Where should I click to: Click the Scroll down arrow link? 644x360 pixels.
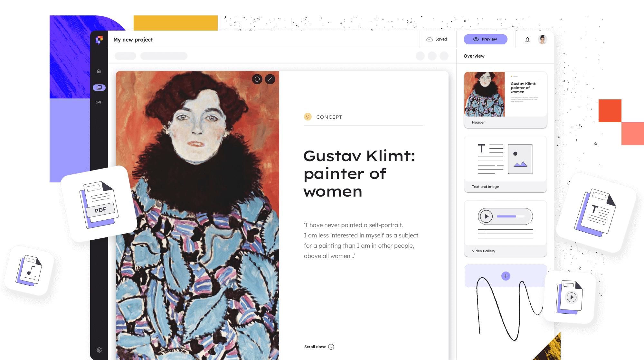coord(319,347)
